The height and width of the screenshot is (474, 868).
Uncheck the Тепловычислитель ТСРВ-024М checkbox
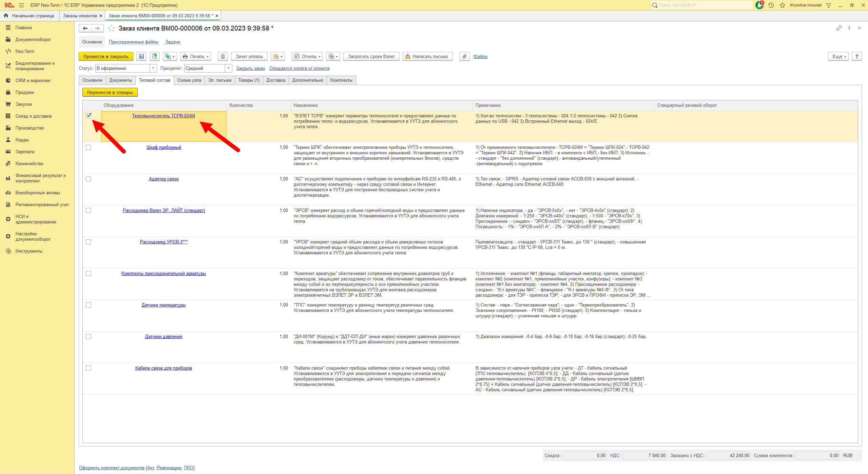click(x=89, y=116)
